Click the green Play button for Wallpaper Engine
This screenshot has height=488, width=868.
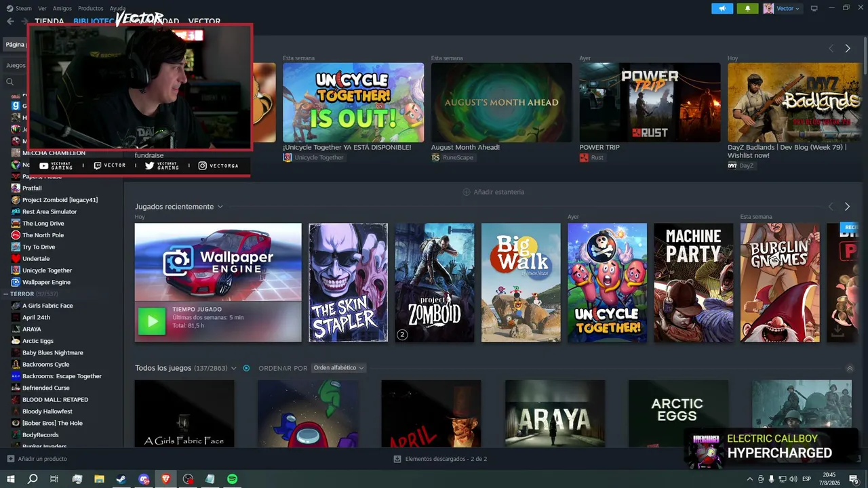[x=152, y=321]
